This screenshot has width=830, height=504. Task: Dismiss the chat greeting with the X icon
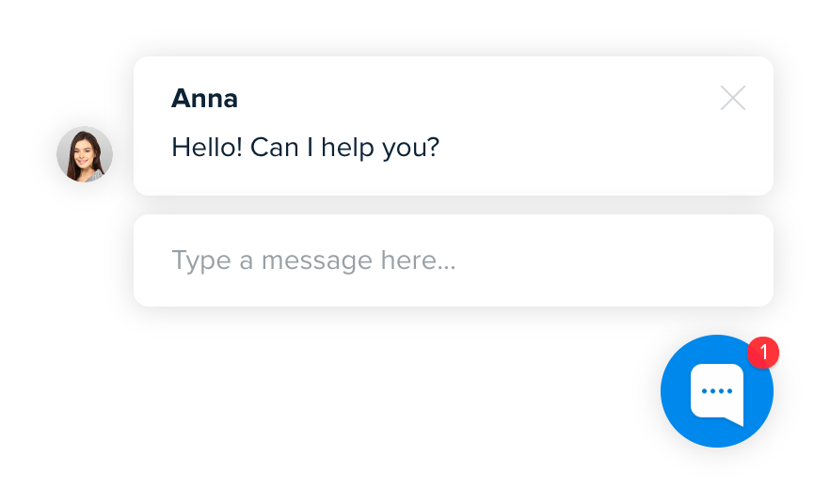(x=733, y=98)
